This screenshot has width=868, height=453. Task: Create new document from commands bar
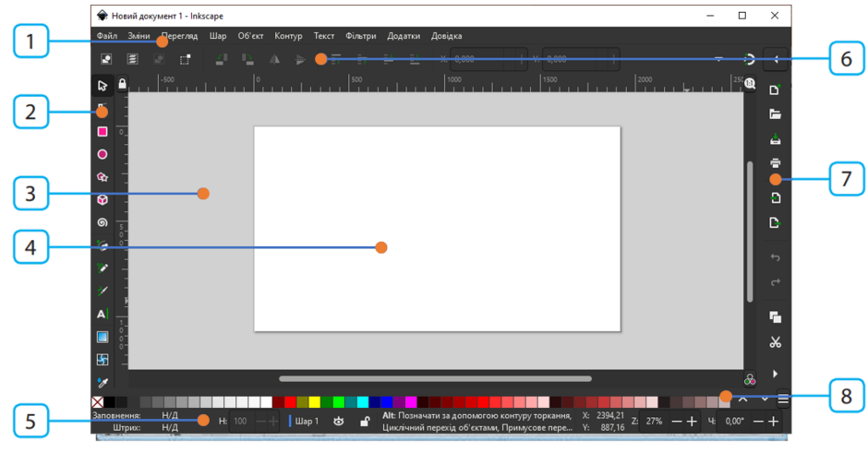[775, 89]
